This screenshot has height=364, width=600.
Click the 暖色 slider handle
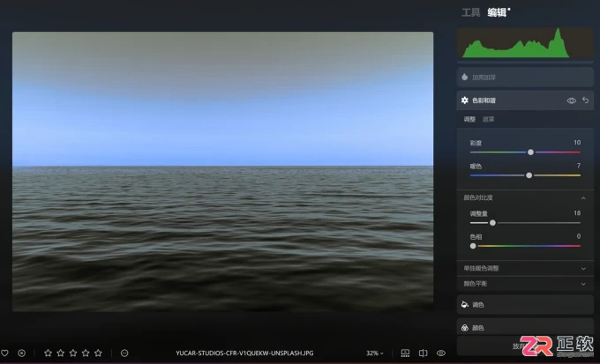529,175
